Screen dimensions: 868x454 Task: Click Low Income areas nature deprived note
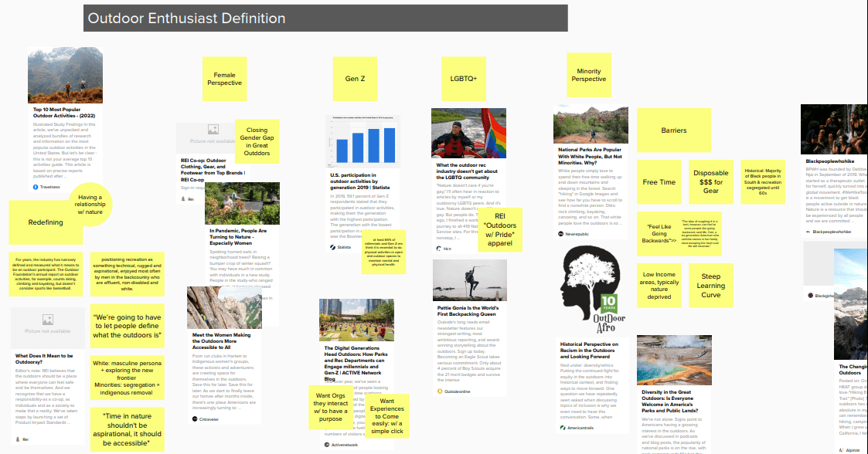(659, 286)
